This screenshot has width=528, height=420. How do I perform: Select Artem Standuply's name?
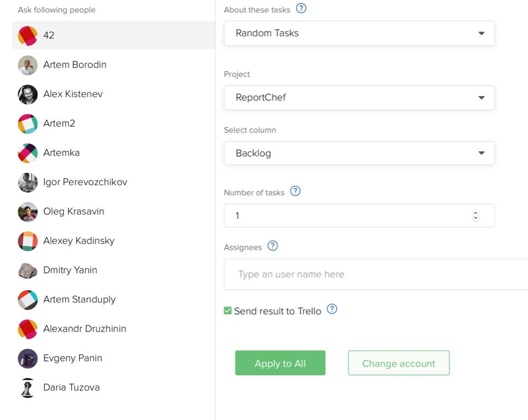click(x=80, y=299)
